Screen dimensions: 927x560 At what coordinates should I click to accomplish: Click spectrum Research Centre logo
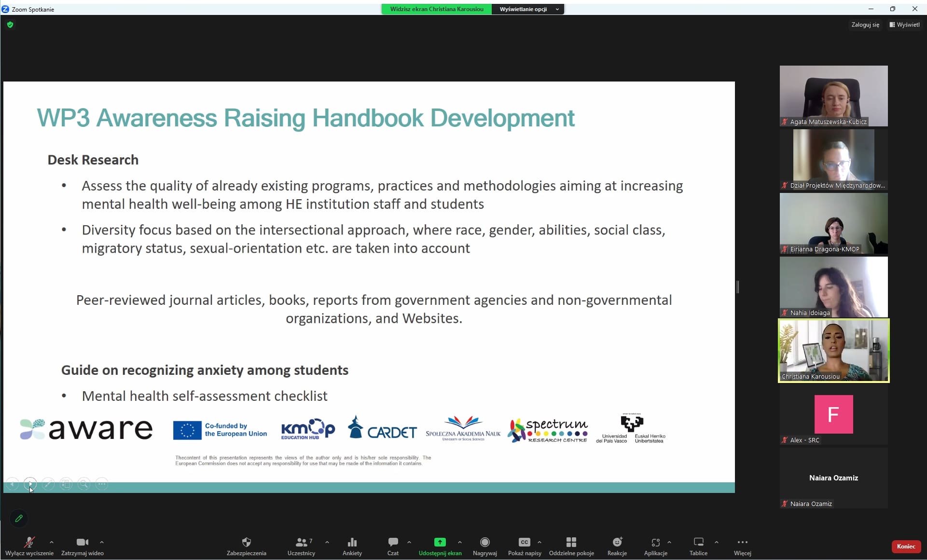point(548,430)
